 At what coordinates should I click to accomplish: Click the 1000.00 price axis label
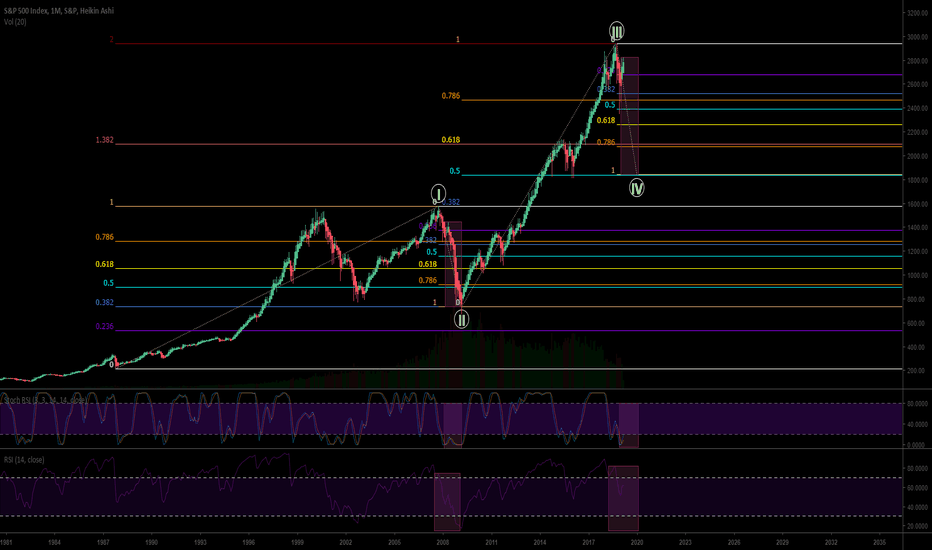click(x=917, y=276)
